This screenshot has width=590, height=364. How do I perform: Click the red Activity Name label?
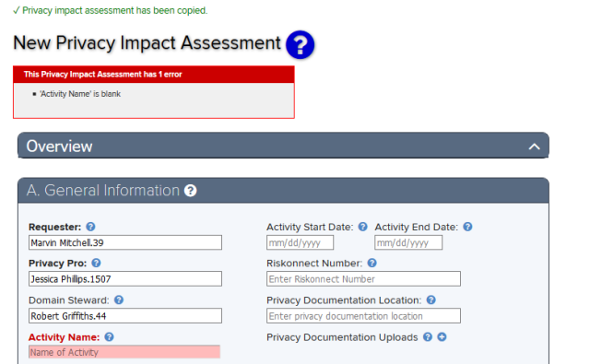coord(64,337)
